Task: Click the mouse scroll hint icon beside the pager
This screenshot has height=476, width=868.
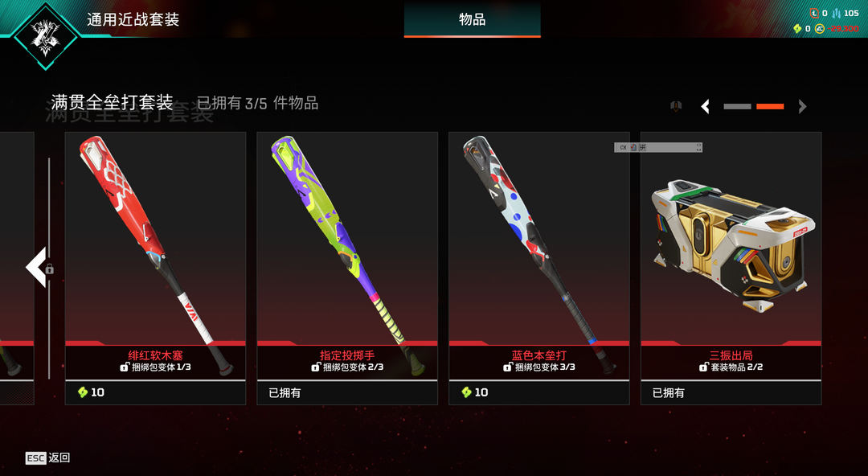Action: pos(676,106)
